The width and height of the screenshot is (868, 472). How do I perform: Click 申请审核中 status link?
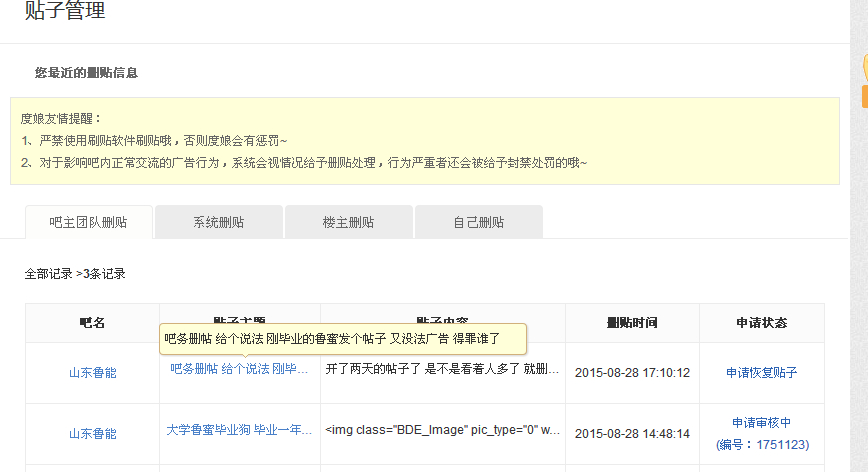click(x=762, y=423)
